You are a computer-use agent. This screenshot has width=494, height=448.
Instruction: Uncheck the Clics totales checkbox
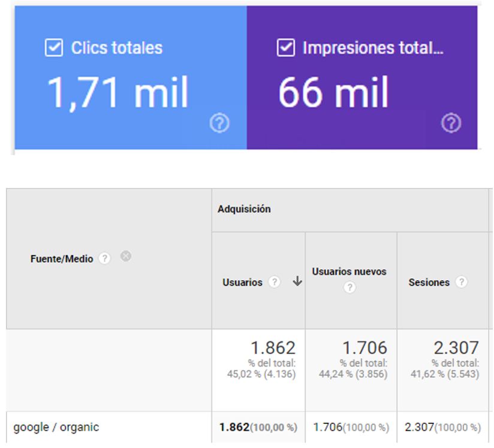pos(54,49)
